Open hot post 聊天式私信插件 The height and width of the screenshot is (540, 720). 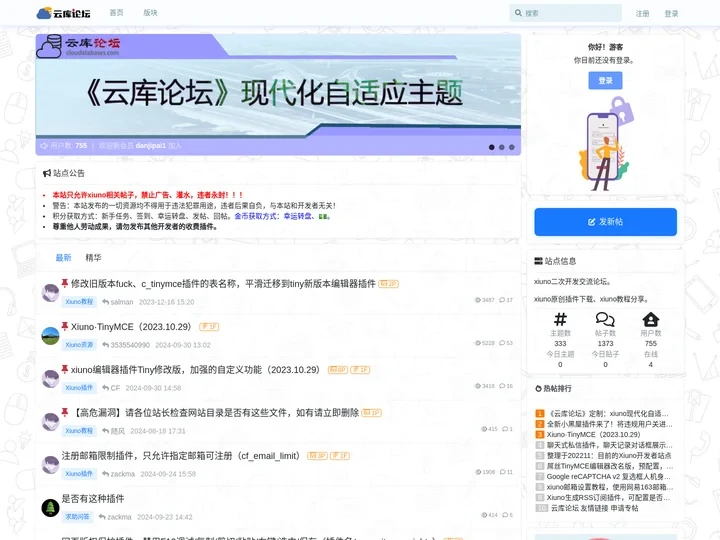coord(610,445)
